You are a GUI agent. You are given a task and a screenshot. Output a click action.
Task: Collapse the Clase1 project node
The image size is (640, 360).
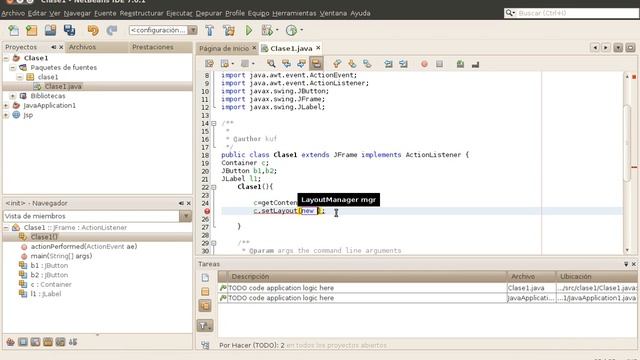point(6,58)
